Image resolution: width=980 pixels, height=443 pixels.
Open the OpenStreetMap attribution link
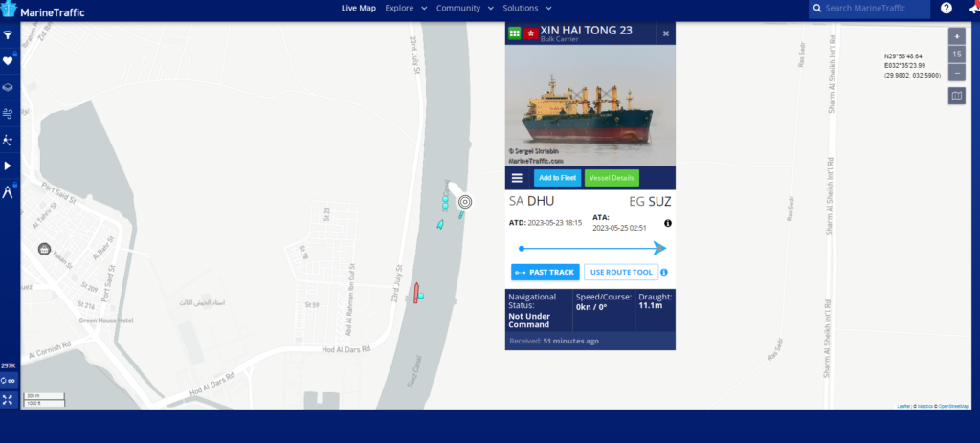953,406
